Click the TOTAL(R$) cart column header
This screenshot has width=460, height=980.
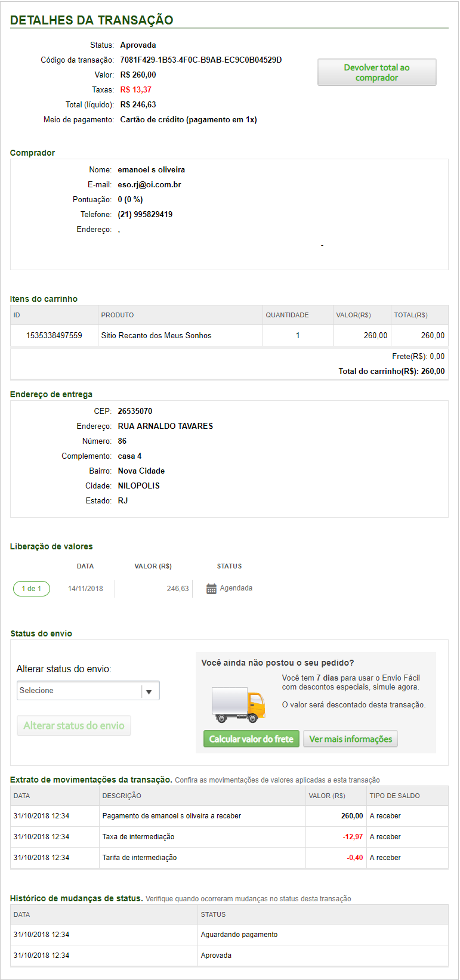[410, 315]
